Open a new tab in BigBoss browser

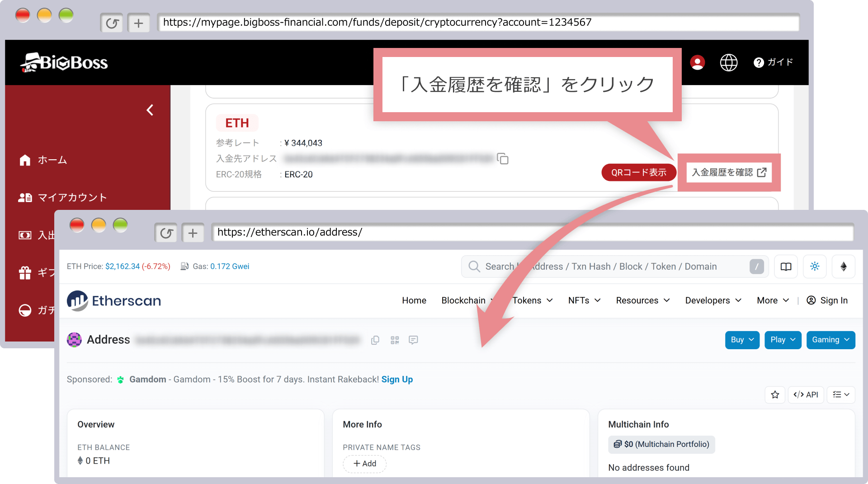pos(138,23)
